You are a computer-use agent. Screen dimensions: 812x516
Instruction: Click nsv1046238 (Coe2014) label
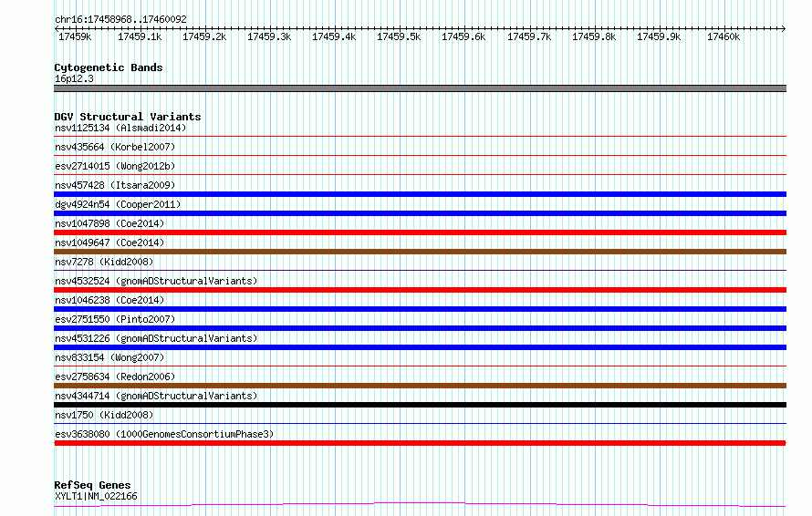[x=109, y=300]
